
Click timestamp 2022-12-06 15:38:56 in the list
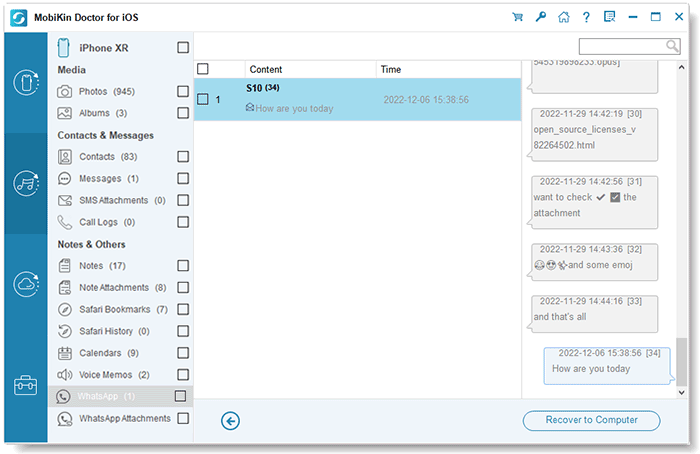pyautogui.click(x=426, y=100)
